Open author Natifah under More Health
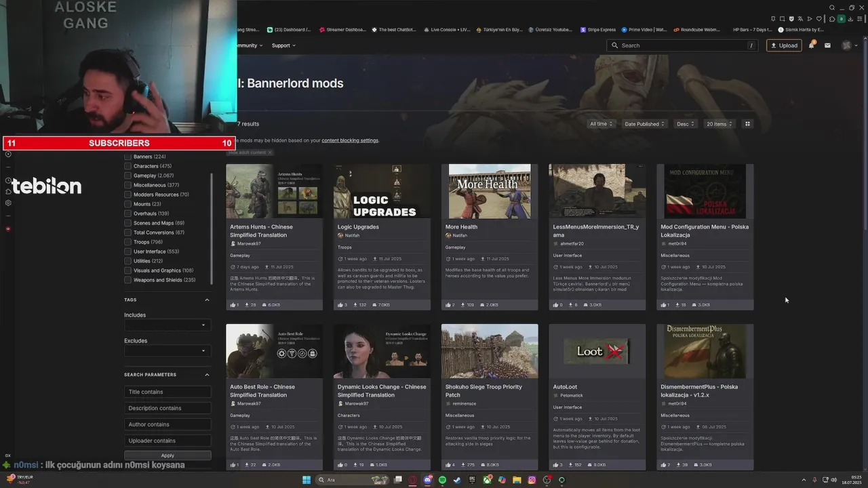This screenshot has height=488, width=868. coord(460,235)
